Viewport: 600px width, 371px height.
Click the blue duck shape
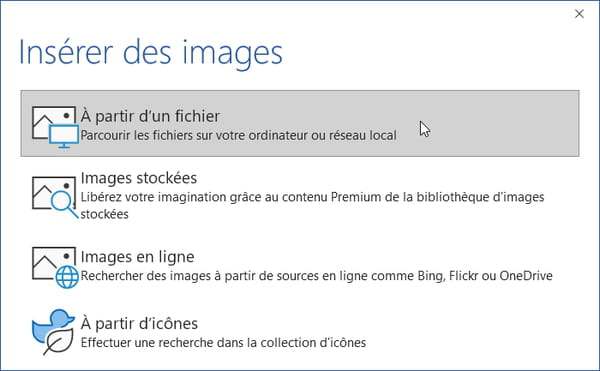[52, 325]
